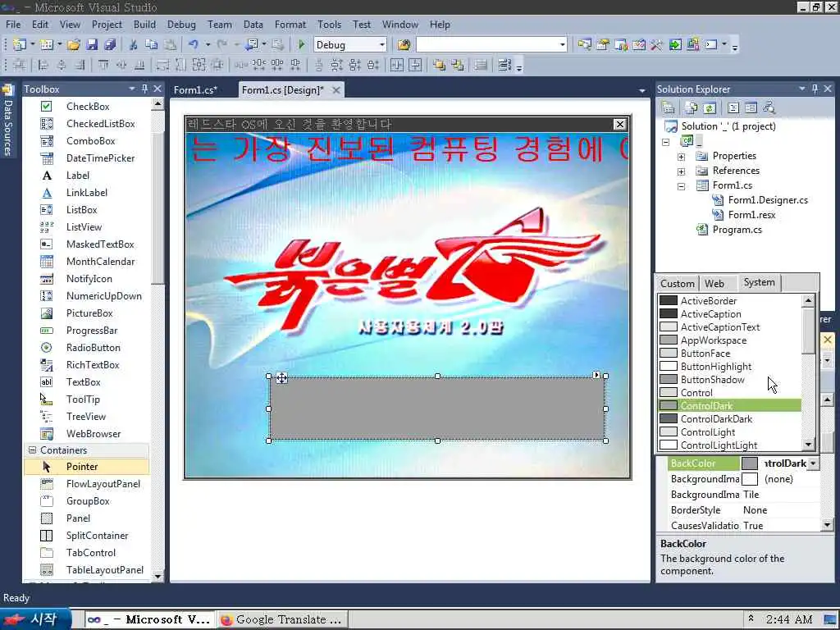Choose ButtonHighlight system color
This screenshot has width=840, height=630.
coord(729,367)
